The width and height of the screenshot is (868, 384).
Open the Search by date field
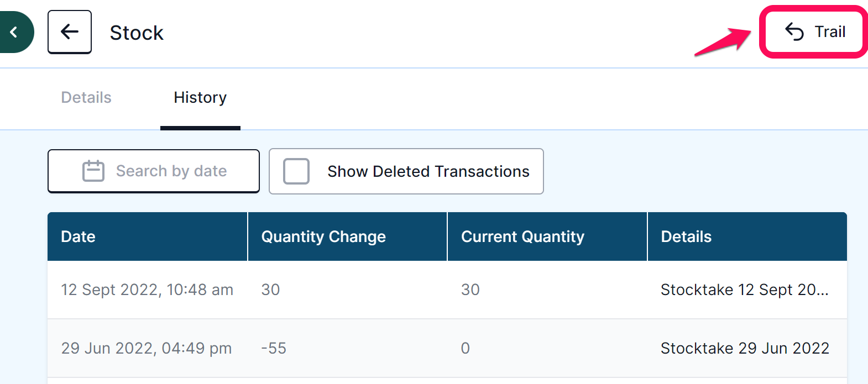tap(154, 171)
